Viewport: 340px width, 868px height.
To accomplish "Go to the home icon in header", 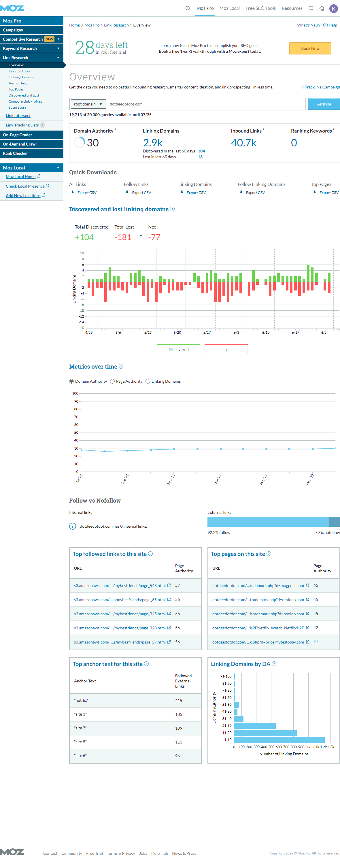I will pyautogui.click(x=322, y=8).
